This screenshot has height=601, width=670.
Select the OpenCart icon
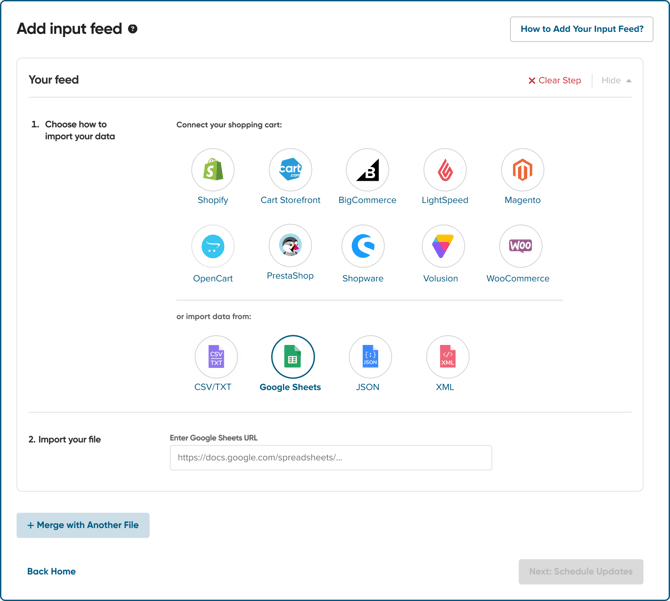click(213, 246)
